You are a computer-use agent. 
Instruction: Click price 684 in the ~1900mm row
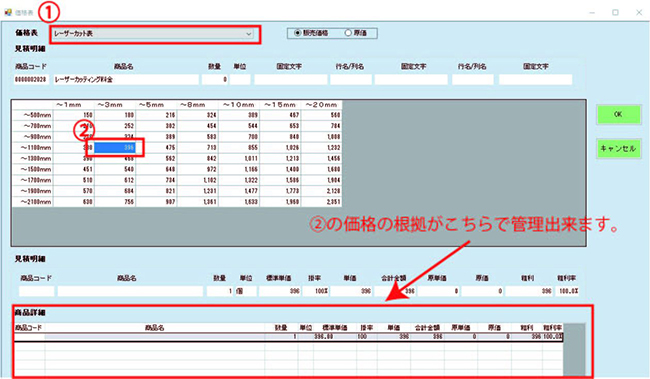pos(115,191)
